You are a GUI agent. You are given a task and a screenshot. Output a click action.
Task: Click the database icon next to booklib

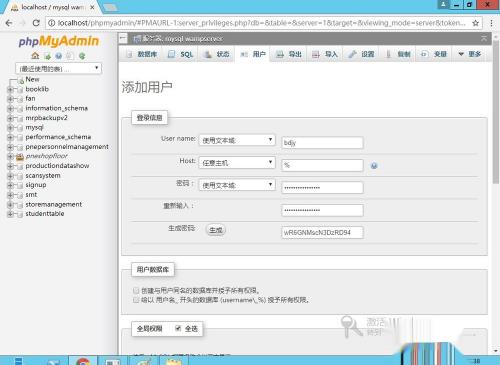pyautogui.click(x=20, y=89)
